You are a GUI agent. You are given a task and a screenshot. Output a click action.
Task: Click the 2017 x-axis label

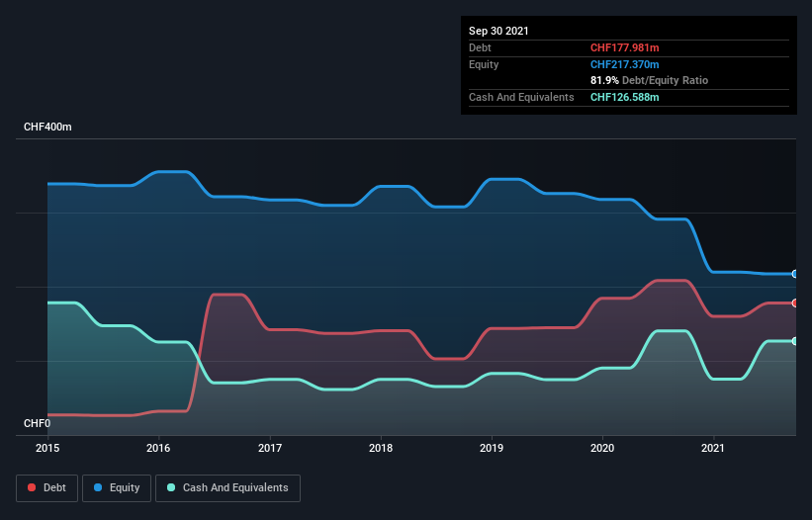270,448
